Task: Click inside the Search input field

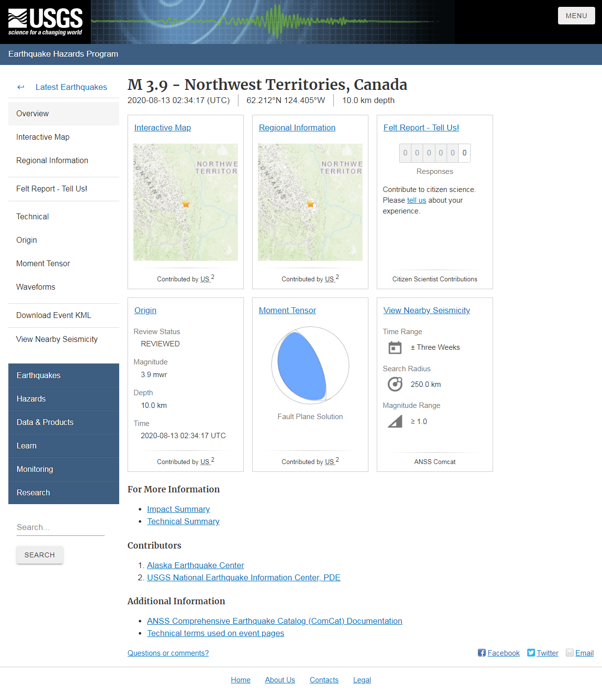Action: pyautogui.click(x=60, y=527)
